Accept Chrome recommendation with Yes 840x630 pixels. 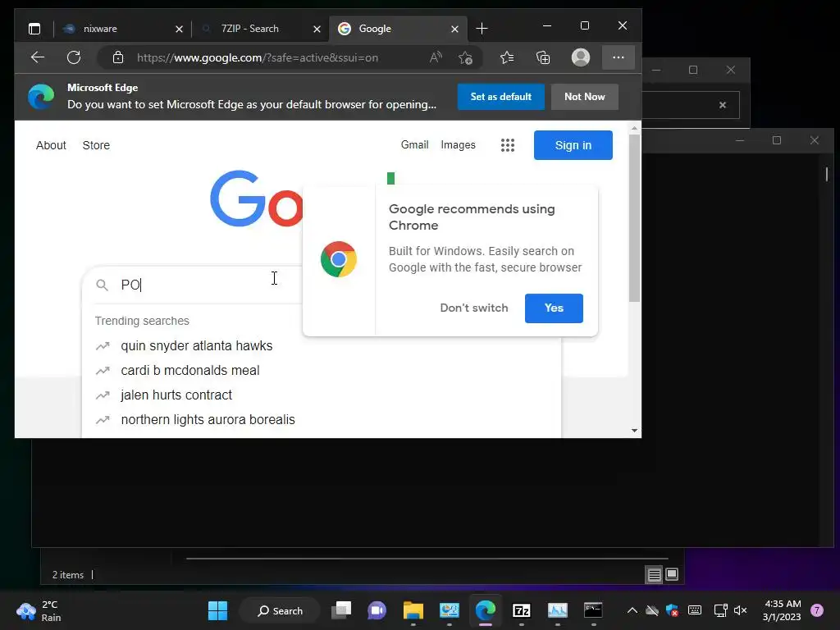point(554,308)
